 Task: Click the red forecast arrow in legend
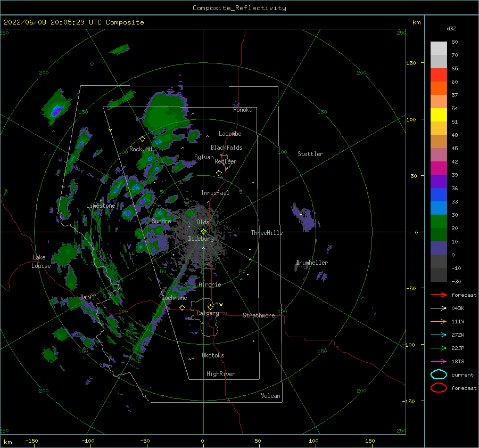pyautogui.click(x=439, y=295)
